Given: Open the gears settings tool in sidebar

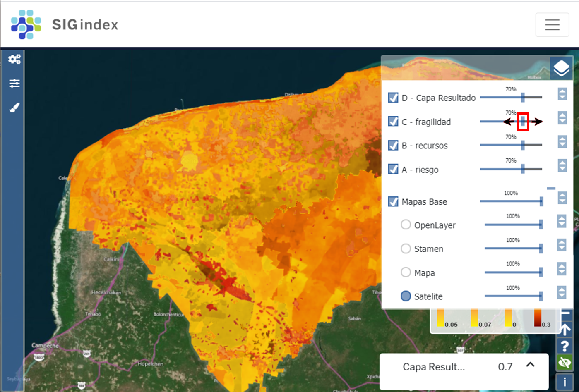Looking at the screenshot, I should coord(14,59).
